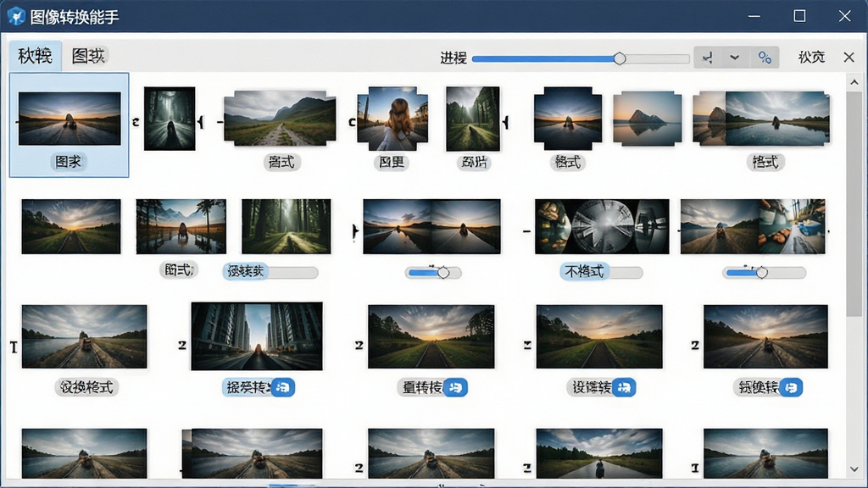Image resolution: width=868 pixels, height=488 pixels.
Task: Close the panel with the toolbar X
Action: [x=849, y=57]
